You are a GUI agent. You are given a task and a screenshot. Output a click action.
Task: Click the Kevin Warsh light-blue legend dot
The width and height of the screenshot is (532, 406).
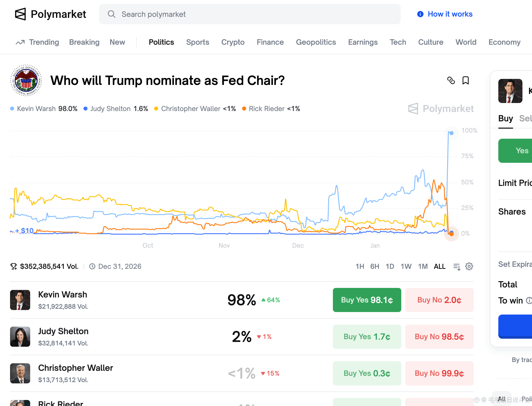coord(12,109)
